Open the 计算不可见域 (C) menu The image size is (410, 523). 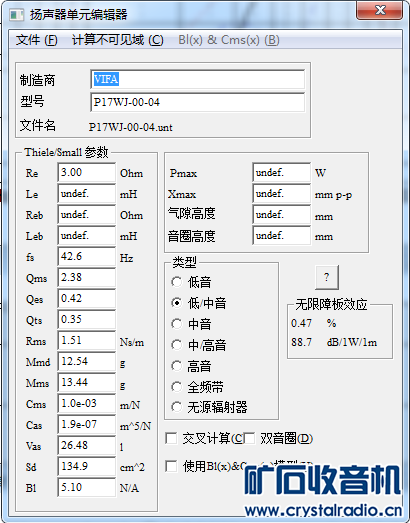[x=118, y=40]
